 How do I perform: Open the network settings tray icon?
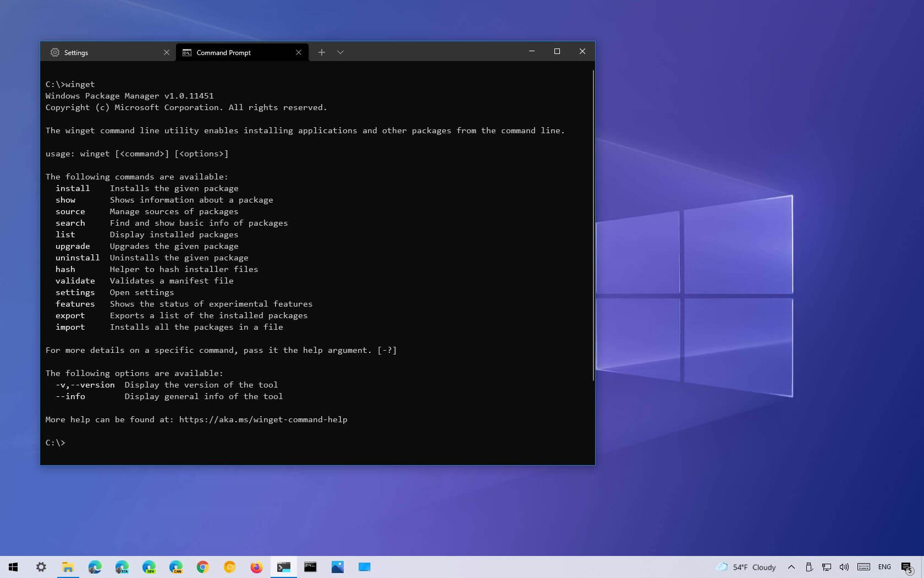(827, 567)
